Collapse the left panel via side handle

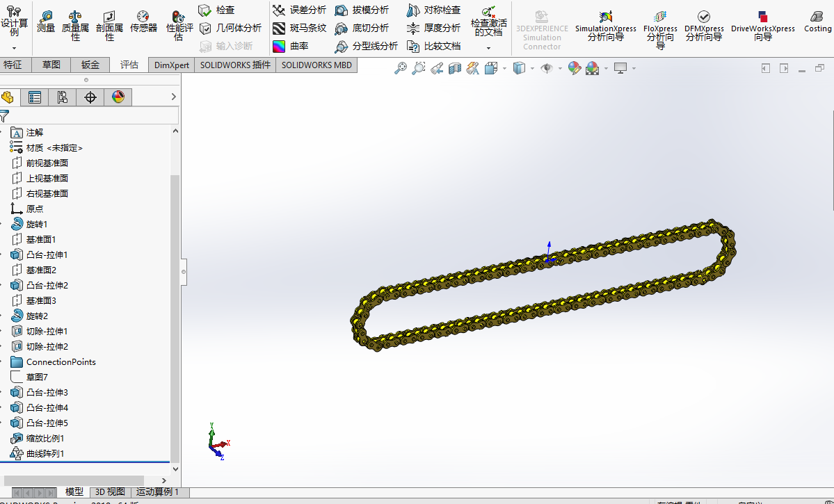click(184, 272)
